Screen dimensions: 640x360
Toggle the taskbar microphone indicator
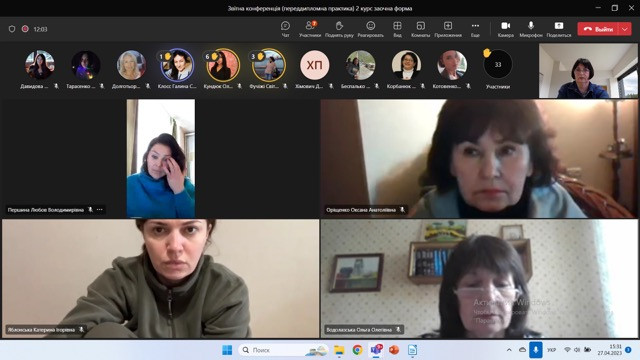[x=536, y=350]
